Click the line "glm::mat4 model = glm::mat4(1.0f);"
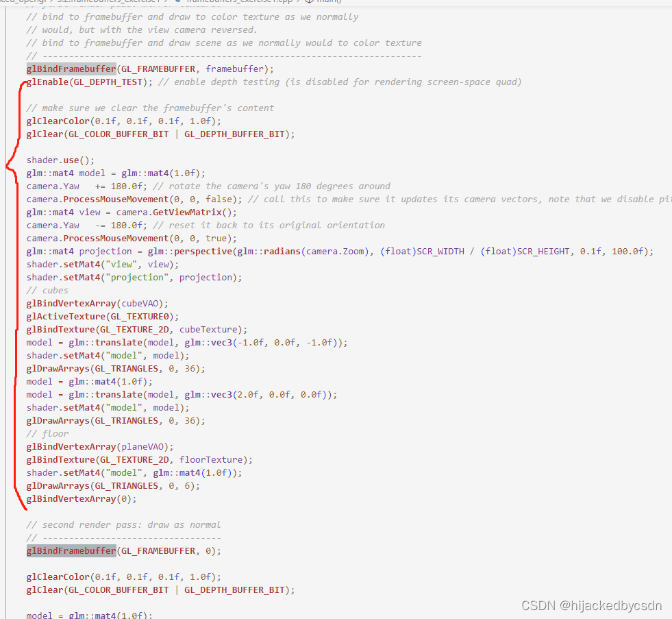Image resolution: width=672 pixels, height=619 pixels. 116,173
